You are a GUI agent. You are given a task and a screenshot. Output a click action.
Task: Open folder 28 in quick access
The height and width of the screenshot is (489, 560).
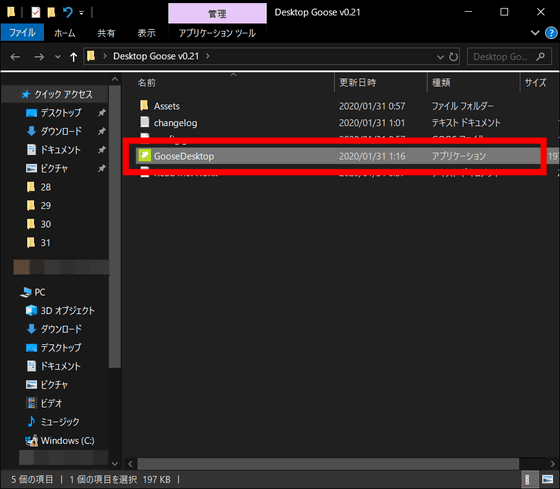click(x=40, y=187)
